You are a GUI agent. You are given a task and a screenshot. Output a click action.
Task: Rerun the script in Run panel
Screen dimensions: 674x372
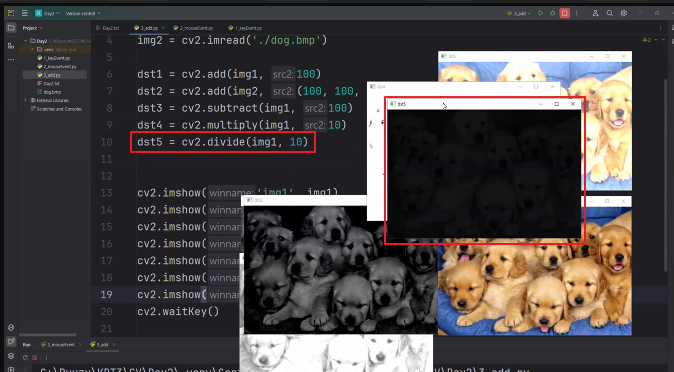25,357
